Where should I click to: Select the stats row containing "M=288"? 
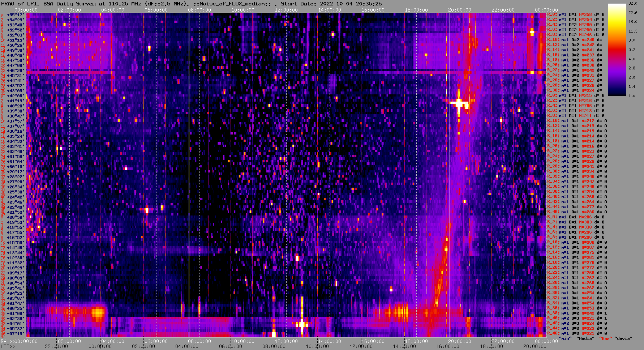(x=577, y=243)
